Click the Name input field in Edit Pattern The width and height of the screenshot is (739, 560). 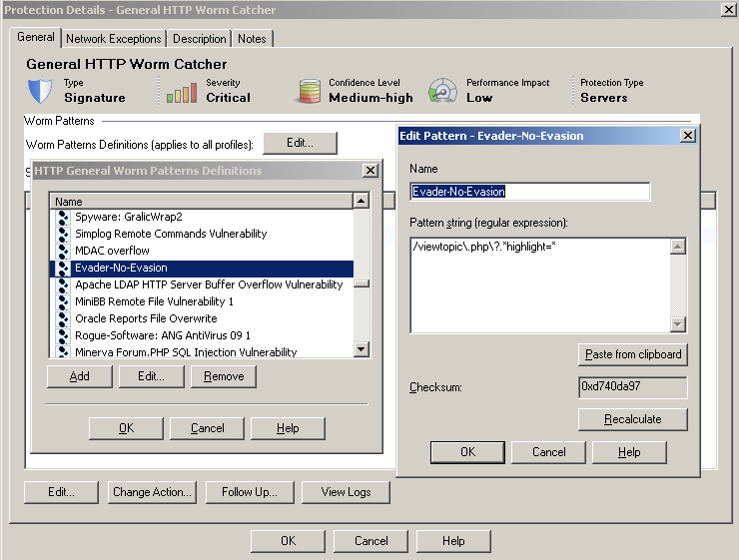529,192
